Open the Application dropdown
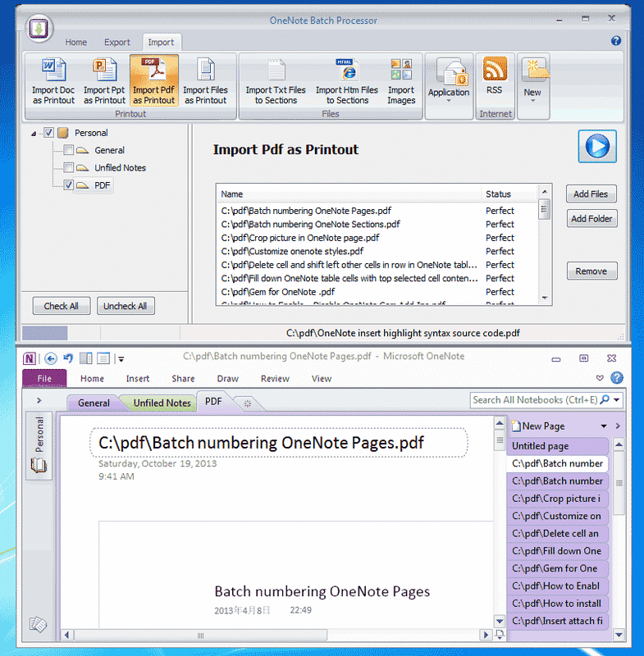The image size is (644, 656). [x=449, y=86]
